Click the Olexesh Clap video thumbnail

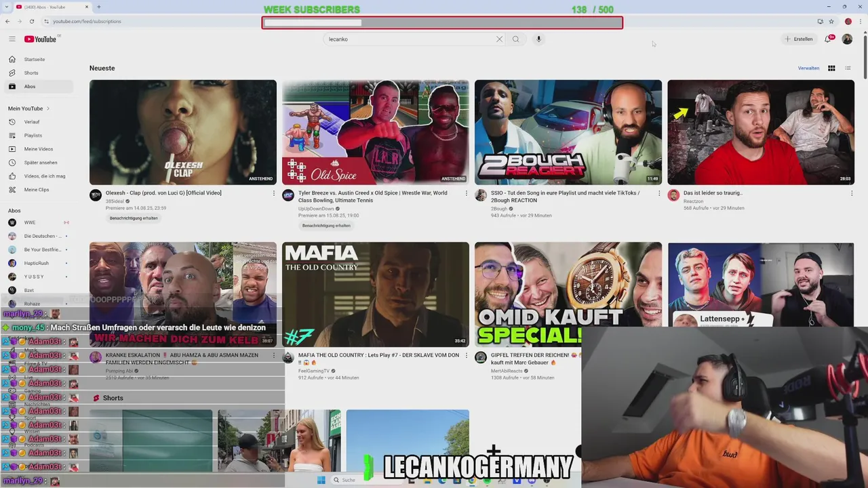183,132
